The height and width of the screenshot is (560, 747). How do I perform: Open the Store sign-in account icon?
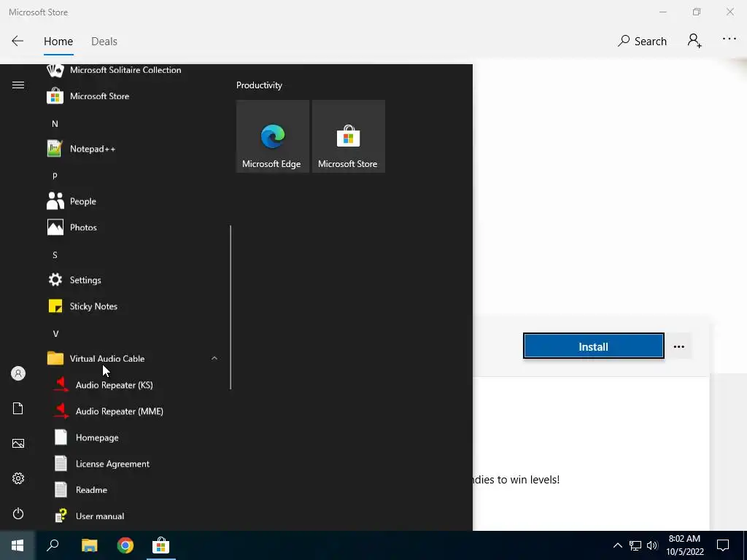[694, 41]
